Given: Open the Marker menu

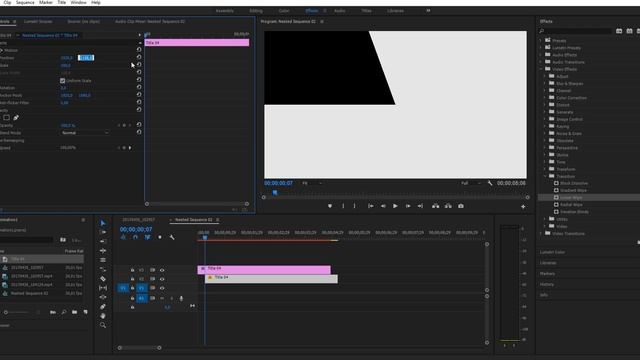Looking at the screenshot, I should tap(46, 2).
